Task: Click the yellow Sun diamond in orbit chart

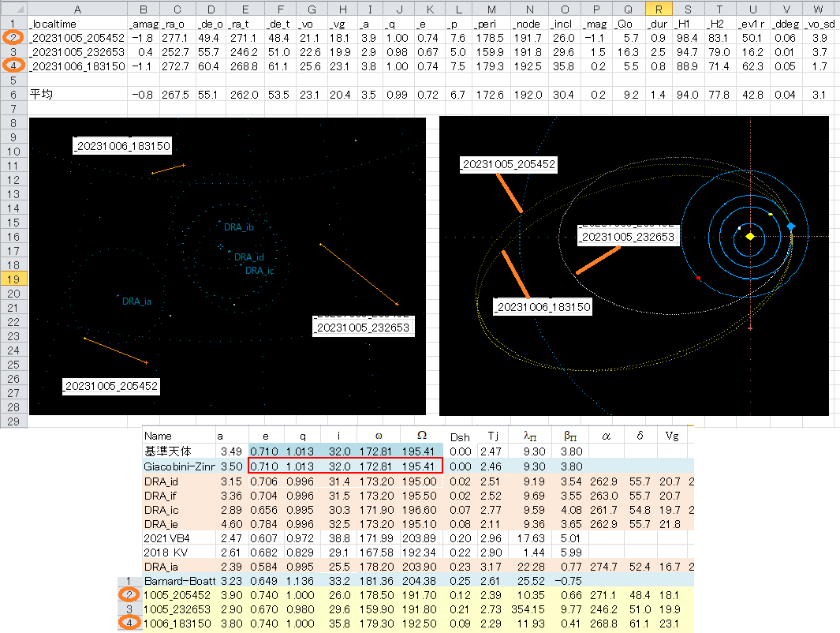Action: tap(750, 236)
